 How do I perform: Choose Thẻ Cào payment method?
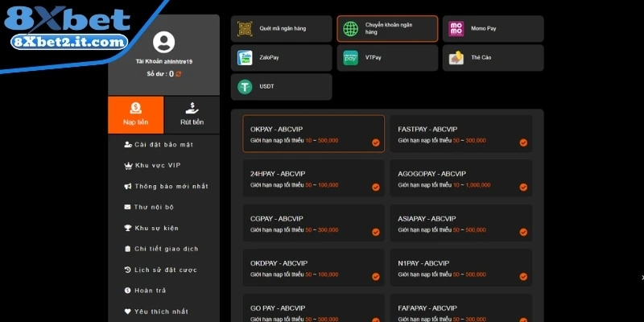(x=493, y=58)
